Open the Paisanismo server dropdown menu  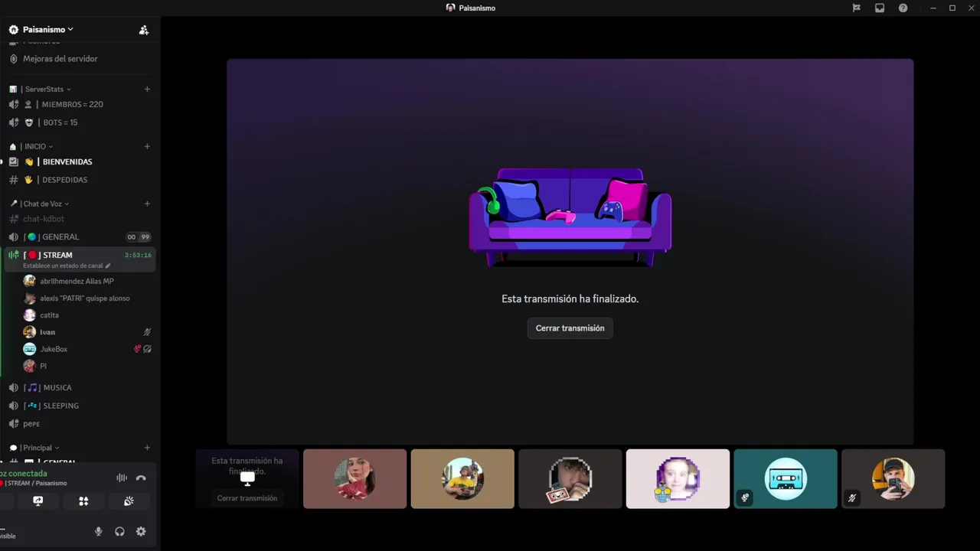tap(47, 29)
